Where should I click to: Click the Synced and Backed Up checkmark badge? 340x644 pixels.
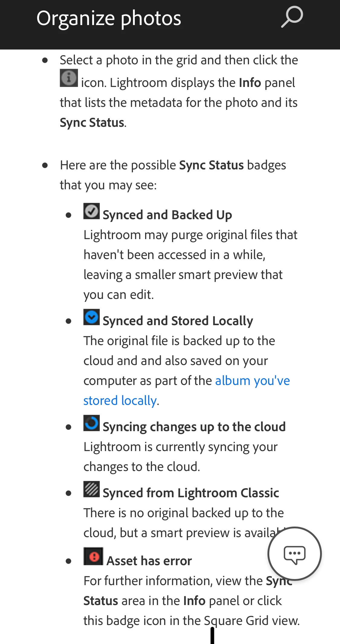pyautogui.click(x=92, y=211)
